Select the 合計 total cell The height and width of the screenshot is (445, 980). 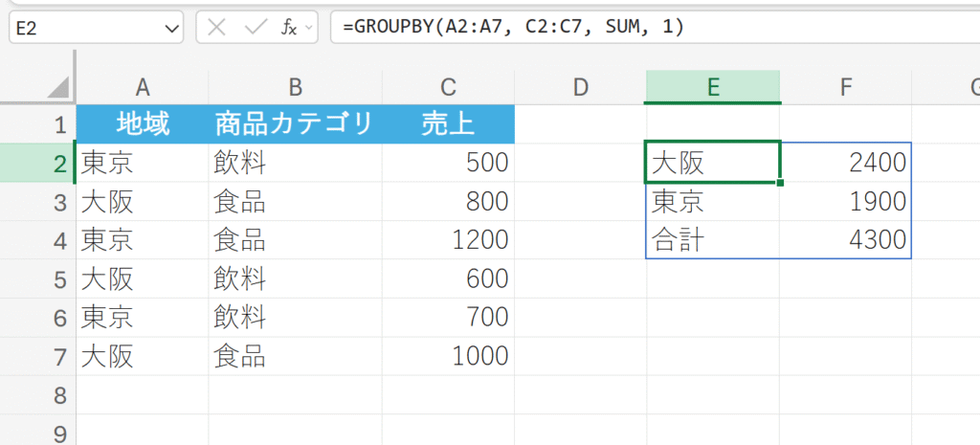[x=713, y=240]
